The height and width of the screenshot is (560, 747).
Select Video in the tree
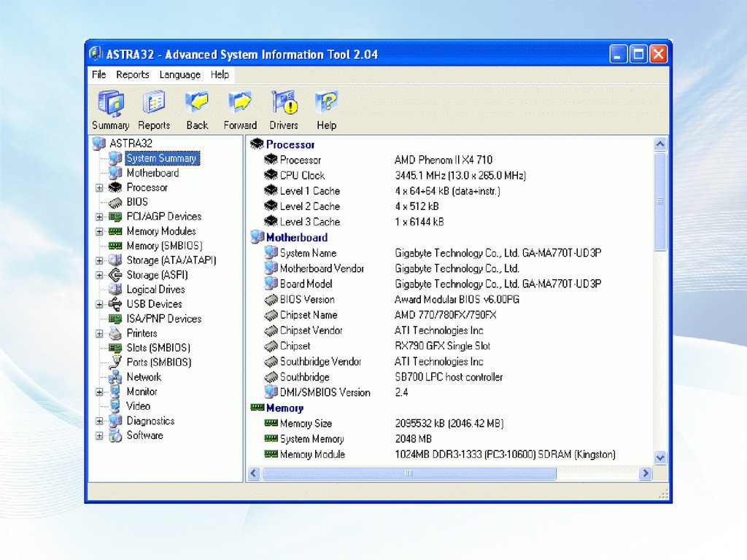click(138, 406)
